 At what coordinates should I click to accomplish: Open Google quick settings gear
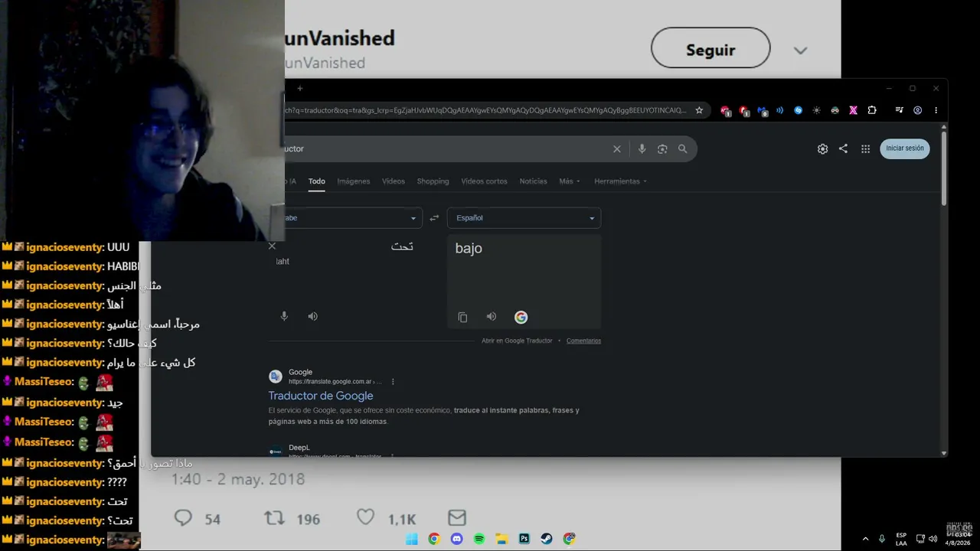(x=822, y=149)
